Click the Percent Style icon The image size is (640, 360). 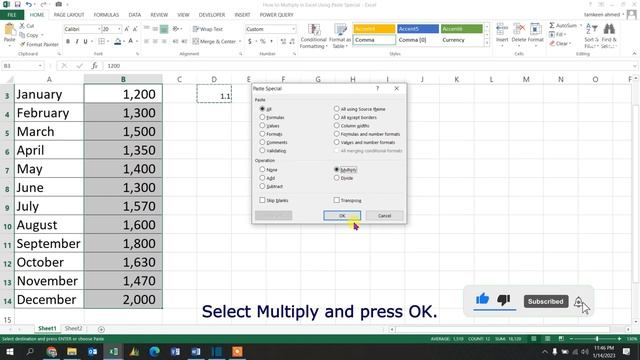click(x=262, y=41)
